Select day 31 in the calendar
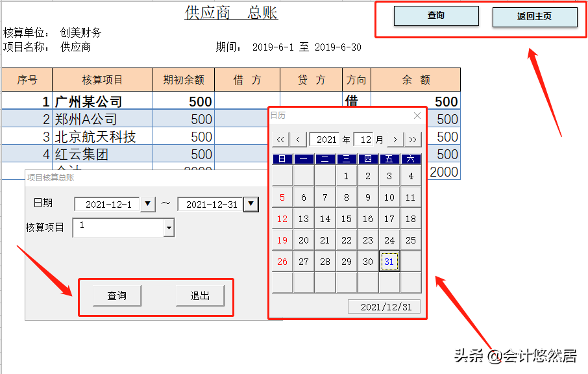The width and height of the screenshot is (588, 374). (389, 262)
